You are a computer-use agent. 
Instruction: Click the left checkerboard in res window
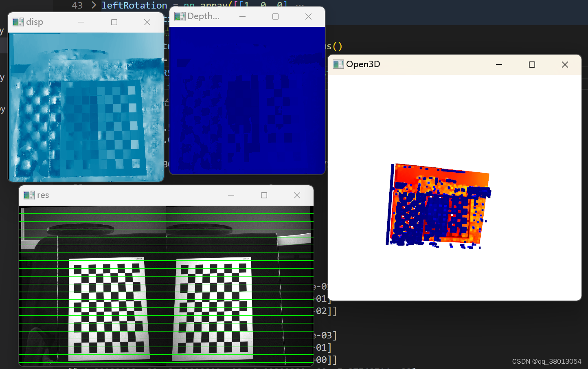tap(108, 309)
